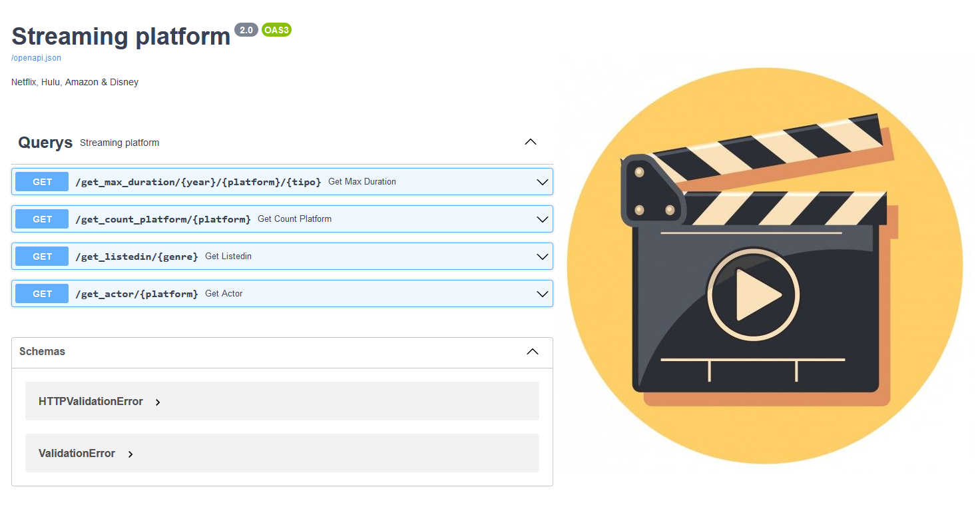Click the /get_max_duration/{year}/{platform}/{tipo} path

(198, 182)
